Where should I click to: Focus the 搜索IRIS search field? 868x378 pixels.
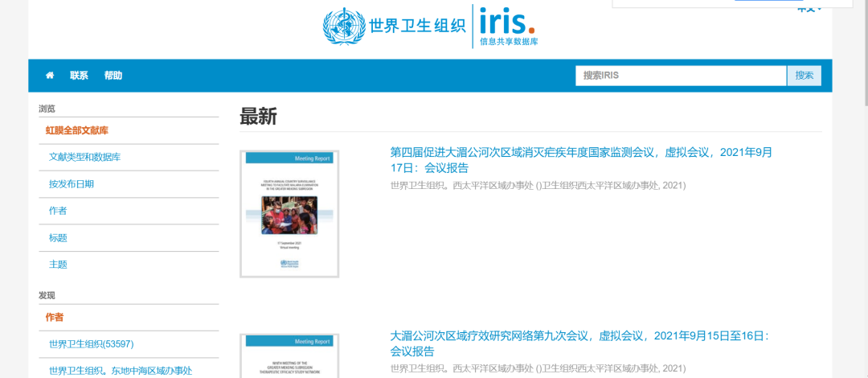[681, 76]
